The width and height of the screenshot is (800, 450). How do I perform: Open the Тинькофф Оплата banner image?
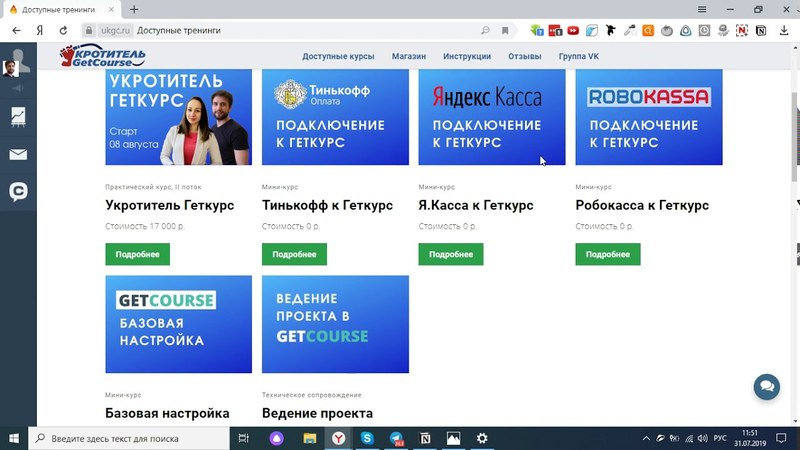[335, 117]
